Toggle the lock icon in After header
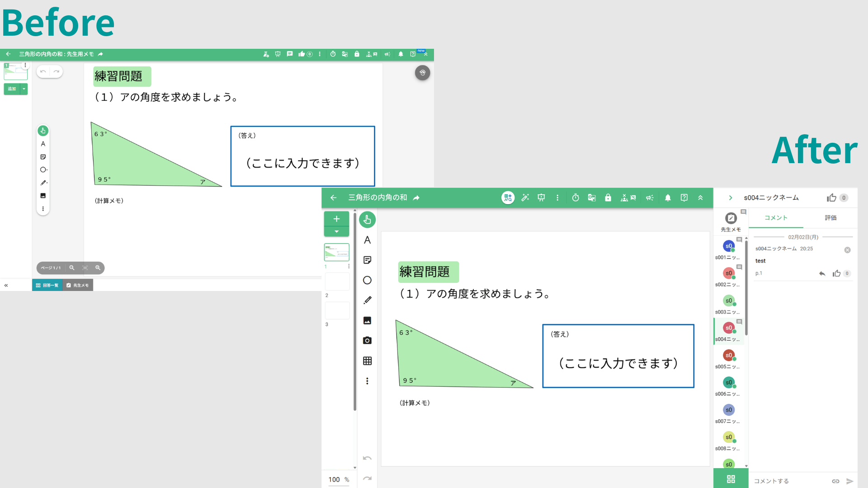 [x=608, y=197]
